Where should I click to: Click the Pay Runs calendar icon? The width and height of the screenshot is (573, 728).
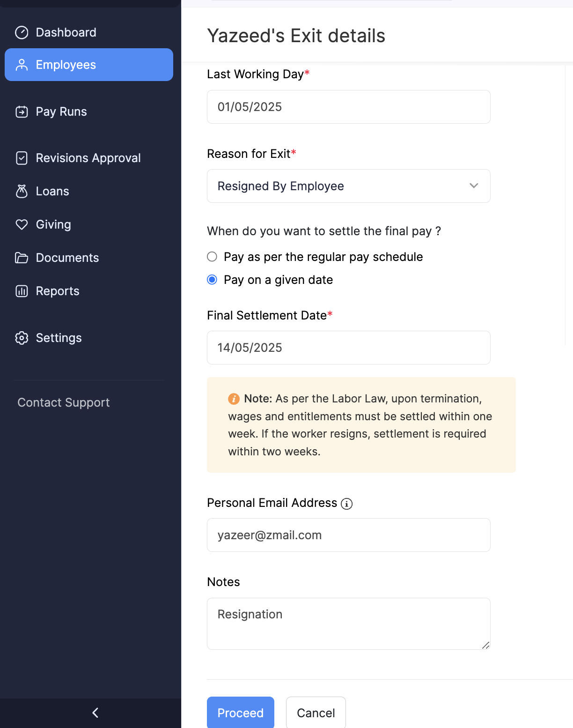click(22, 111)
